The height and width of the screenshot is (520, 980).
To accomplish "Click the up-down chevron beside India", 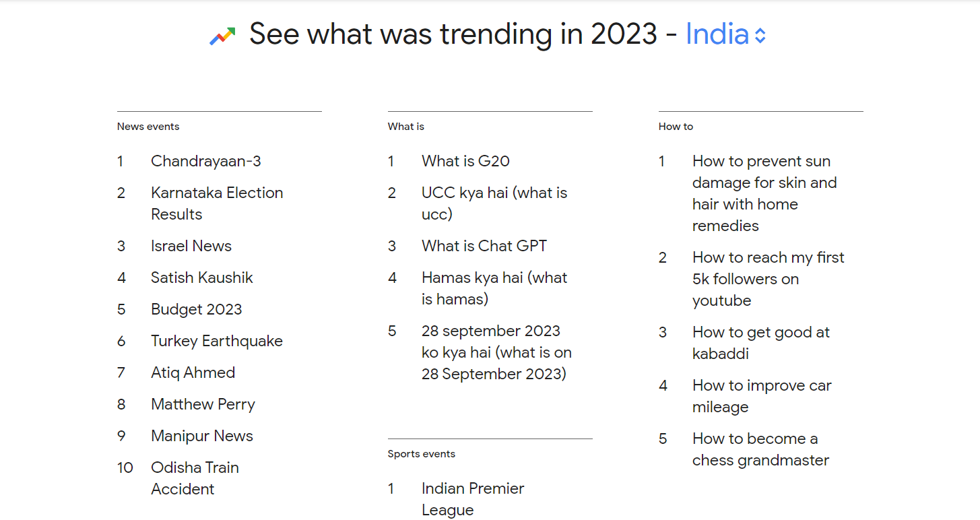I will 760,36.
